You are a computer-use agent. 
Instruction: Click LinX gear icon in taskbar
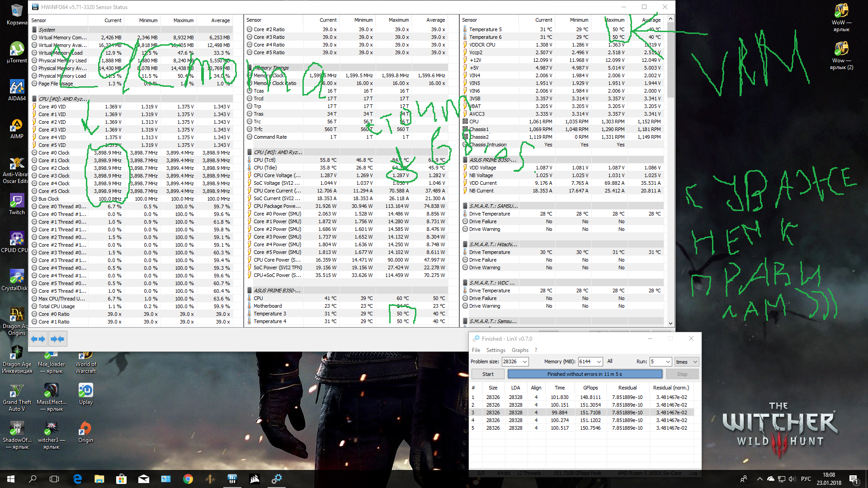pyautogui.click(x=277, y=479)
